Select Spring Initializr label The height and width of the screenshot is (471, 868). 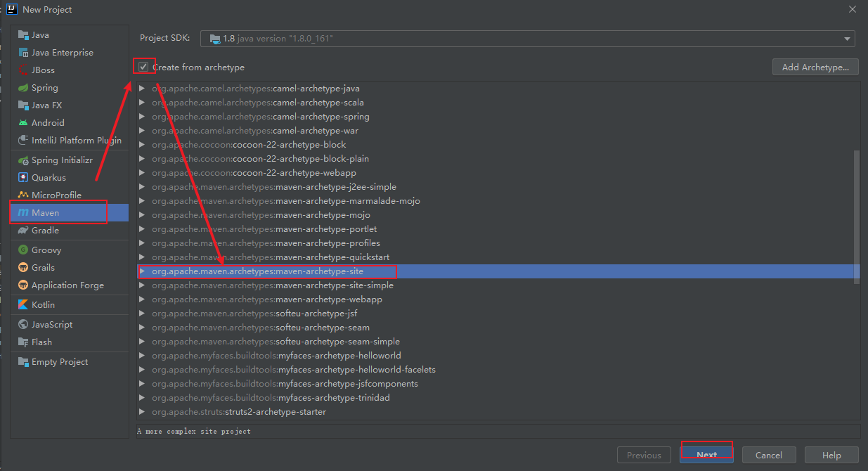tap(63, 160)
